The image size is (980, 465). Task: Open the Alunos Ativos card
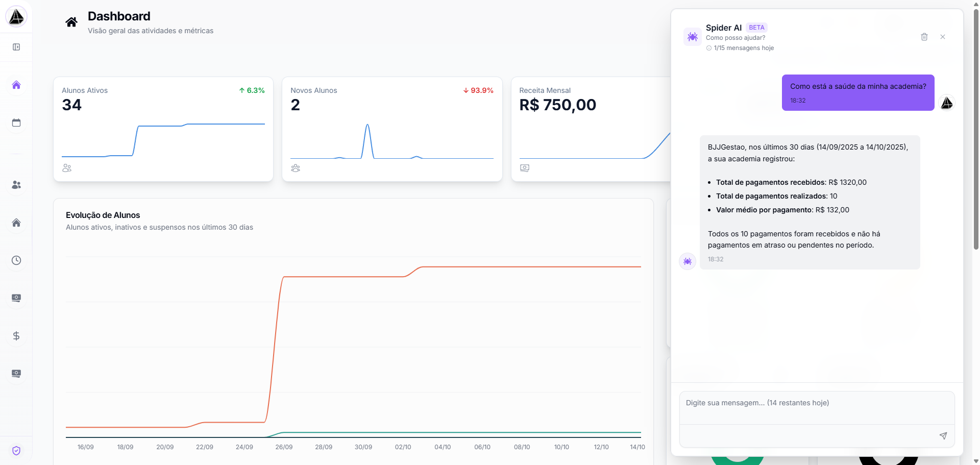click(163, 129)
